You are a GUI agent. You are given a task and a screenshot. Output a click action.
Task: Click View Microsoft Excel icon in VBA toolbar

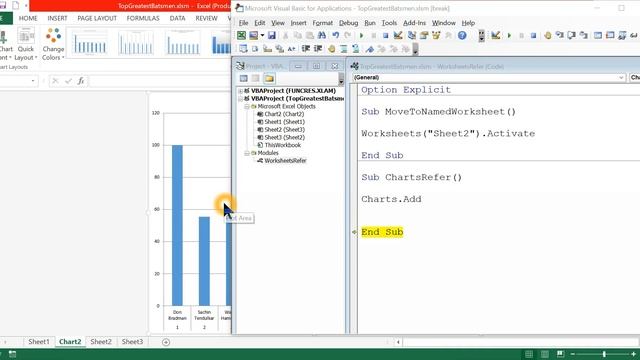click(x=242, y=36)
